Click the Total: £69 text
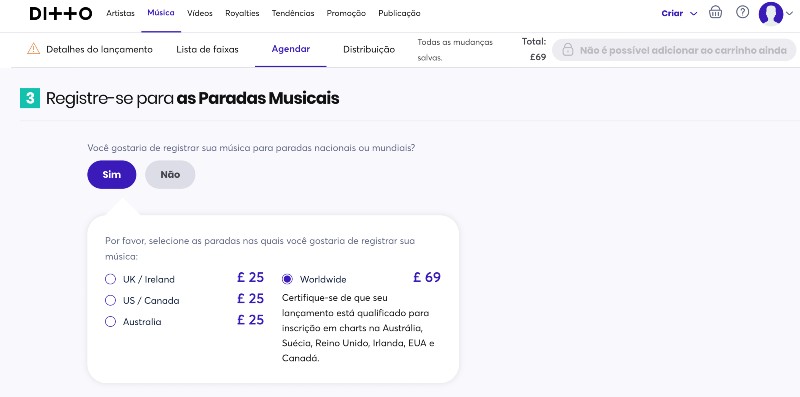The height and width of the screenshot is (397, 800). (x=534, y=49)
